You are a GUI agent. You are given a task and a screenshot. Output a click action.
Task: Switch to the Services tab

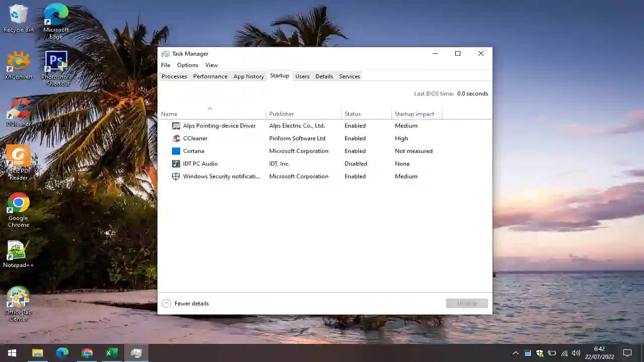350,76
